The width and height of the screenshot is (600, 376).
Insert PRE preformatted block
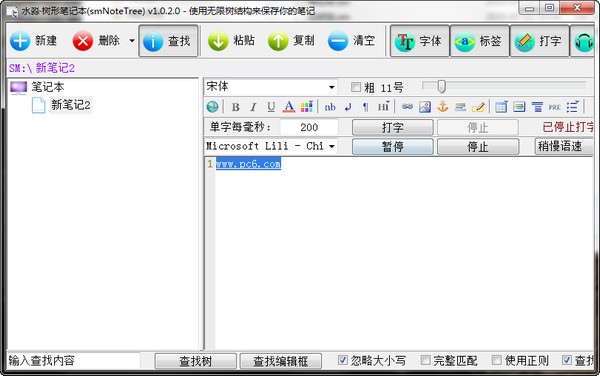tap(554, 107)
